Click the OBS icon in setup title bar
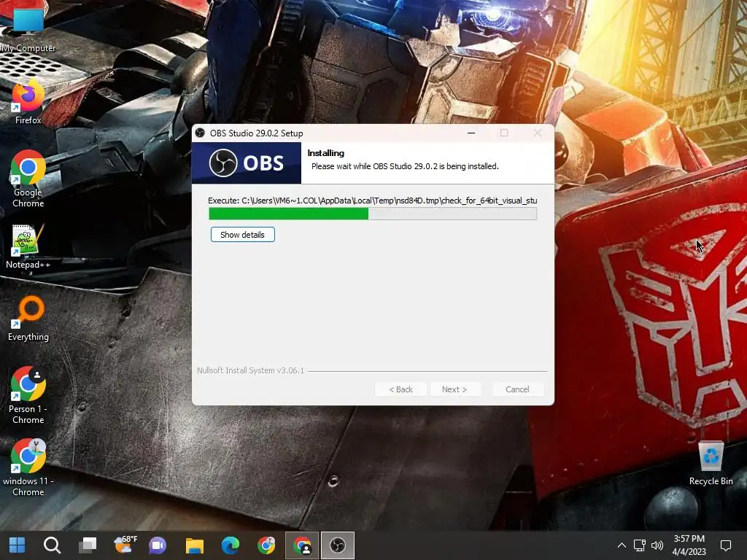The width and height of the screenshot is (747, 560). click(x=200, y=133)
